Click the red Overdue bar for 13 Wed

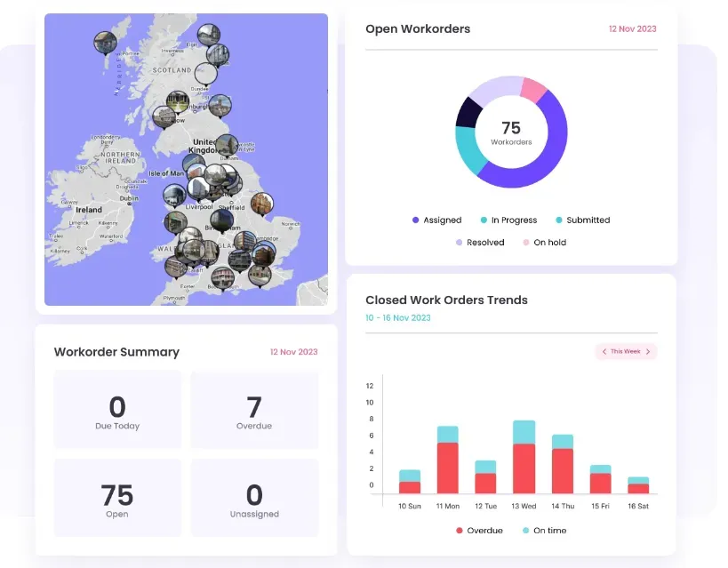[x=524, y=468]
